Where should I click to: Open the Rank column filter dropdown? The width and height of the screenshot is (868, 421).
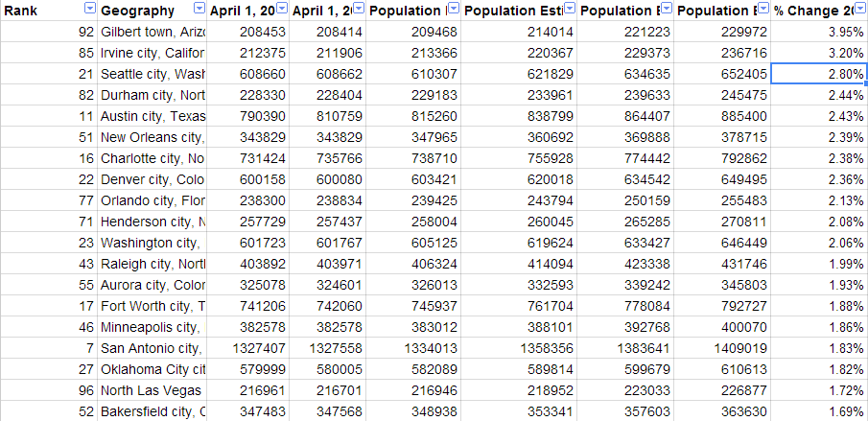[89, 10]
